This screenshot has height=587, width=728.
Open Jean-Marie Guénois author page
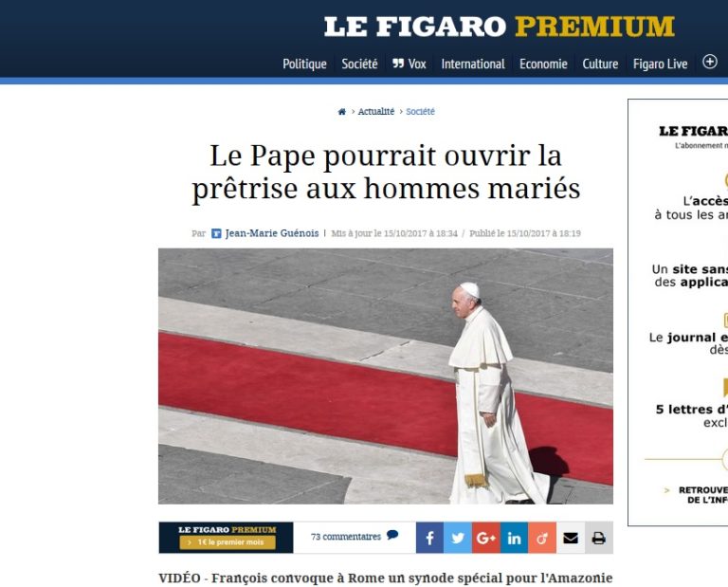click(272, 233)
